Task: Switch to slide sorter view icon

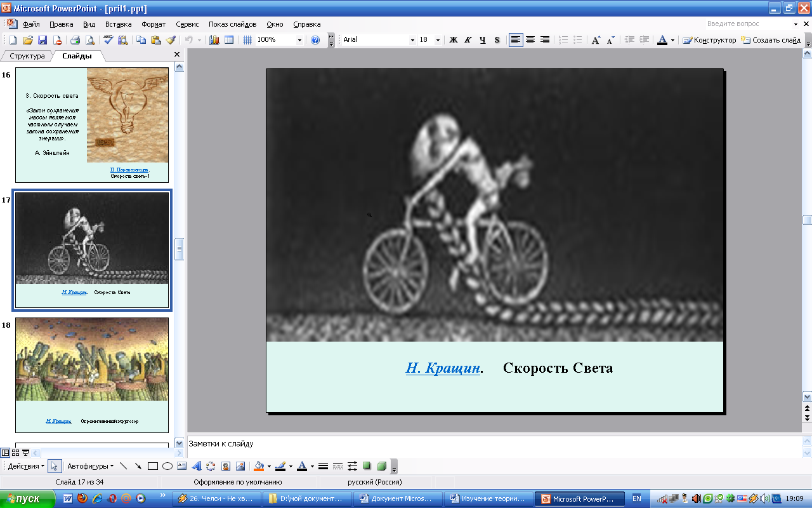Action: coord(15,453)
